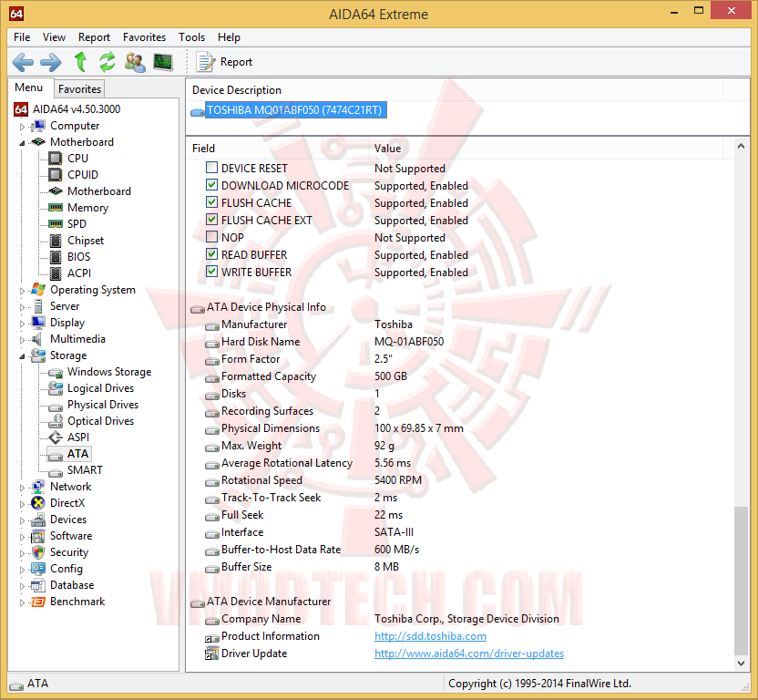Go back with the blue left arrow
The width and height of the screenshot is (758, 700).
(x=22, y=62)
